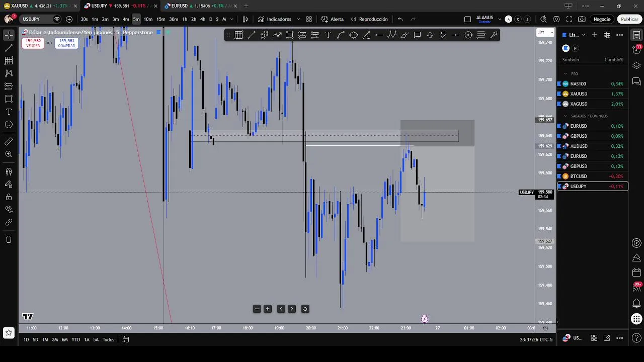Screen dimensions: 644x362
Task: Select the text tool in left sidebar
Action: (9, 112)
